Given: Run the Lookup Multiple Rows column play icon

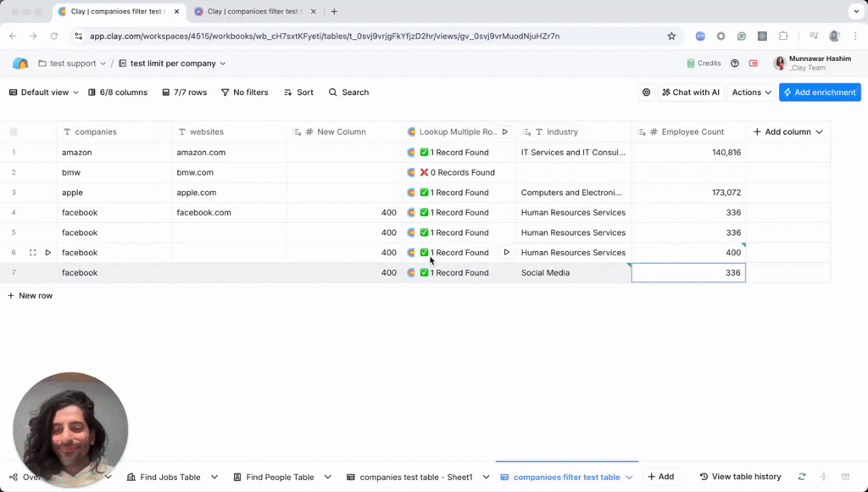Looking at the screenshot, I should [x=505, y=132].
